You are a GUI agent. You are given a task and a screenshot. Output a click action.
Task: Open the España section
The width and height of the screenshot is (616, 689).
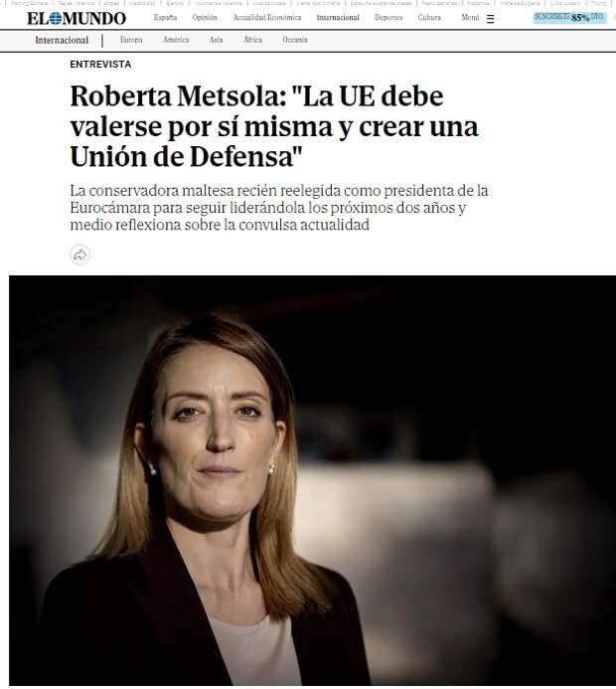pos(166,18)
